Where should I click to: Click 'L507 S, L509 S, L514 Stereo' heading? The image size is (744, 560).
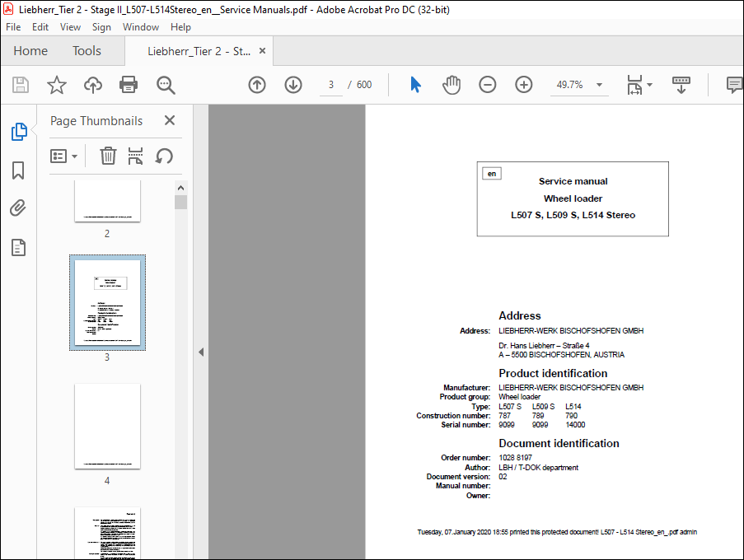coord(573,215)
